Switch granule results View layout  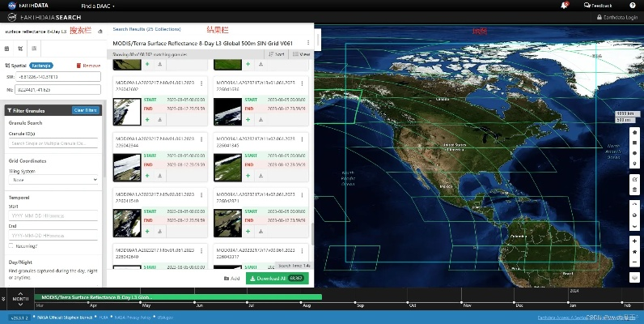click(301, 54)
